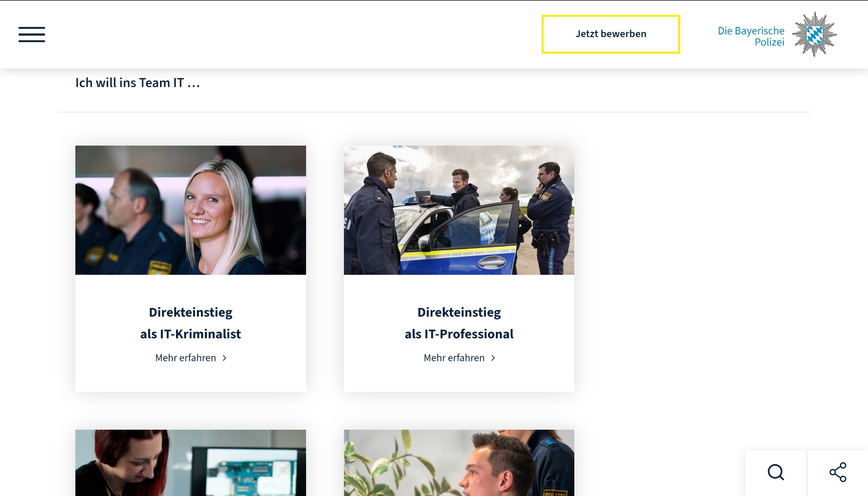Click the Die Bayerische Polizei logo text

pyautogui.click(x=751, y=36)
